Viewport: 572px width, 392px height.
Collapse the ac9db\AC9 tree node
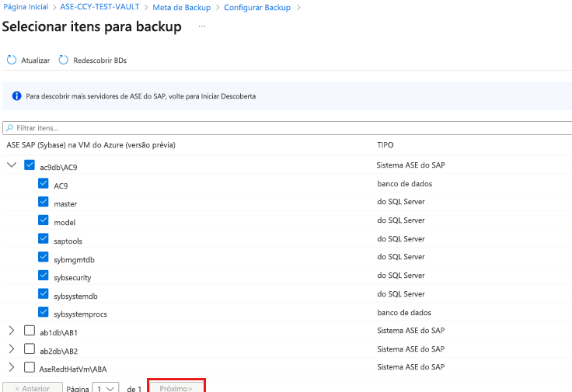(x=12, y=165)
